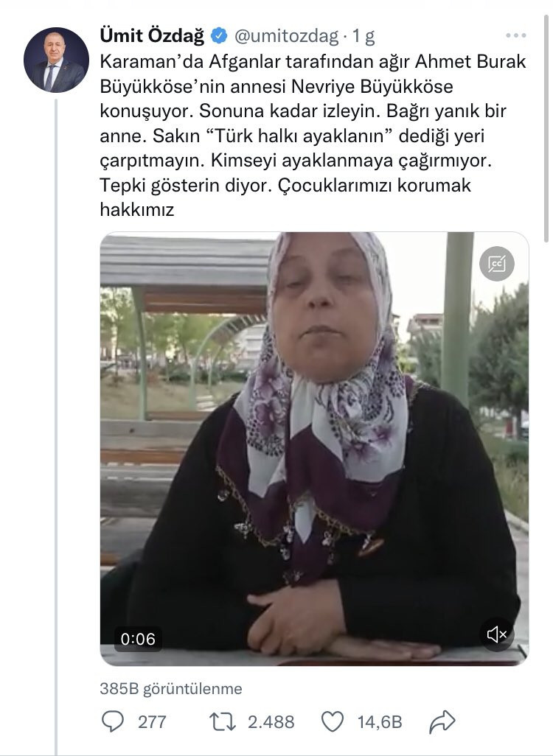Click the 14,6B likes count
The image size is (553, 756).
coord(380,722)
